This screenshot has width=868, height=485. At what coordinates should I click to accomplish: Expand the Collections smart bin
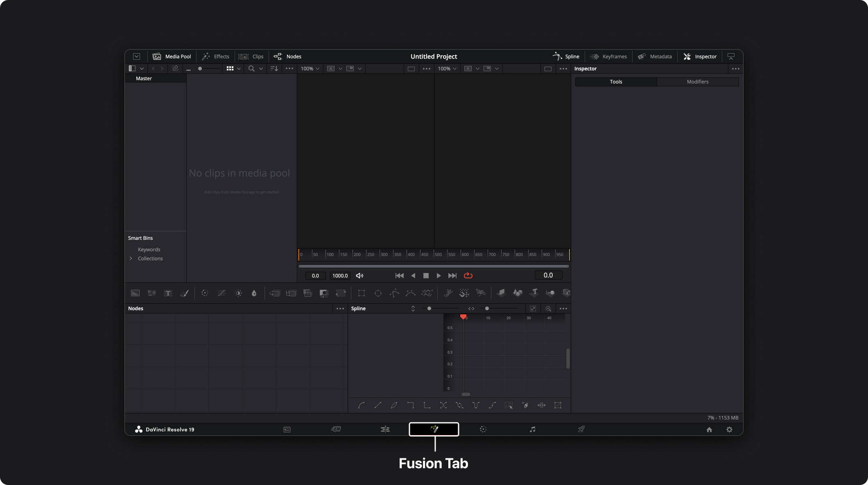click(x=131, y=258)
